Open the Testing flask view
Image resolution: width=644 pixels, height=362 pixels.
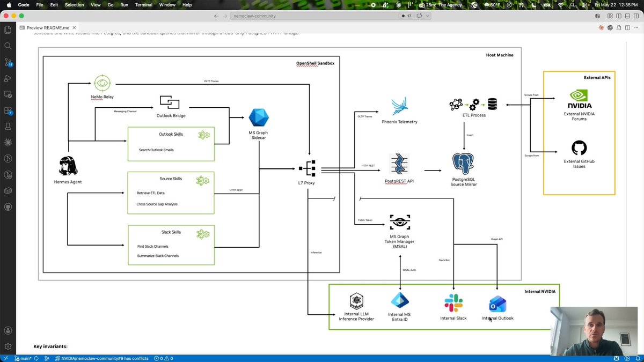(8, 127)
